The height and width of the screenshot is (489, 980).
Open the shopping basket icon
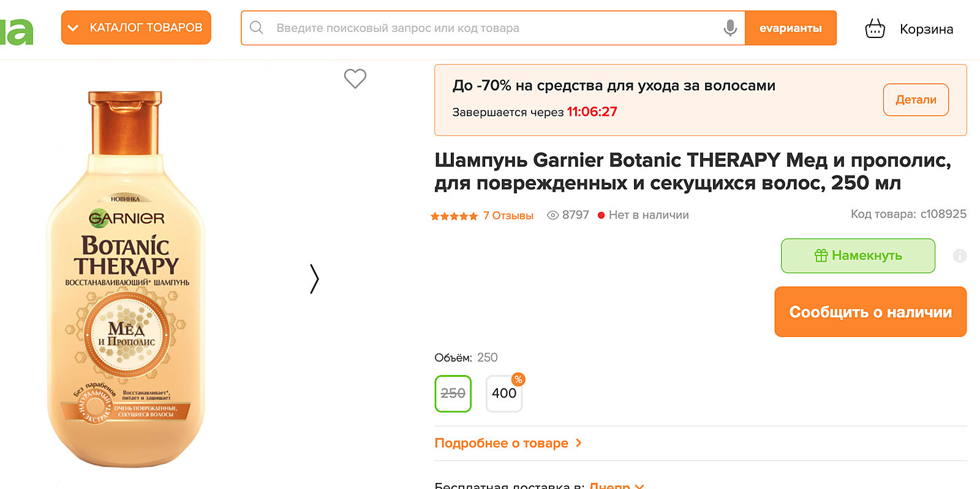click(875, 28)
